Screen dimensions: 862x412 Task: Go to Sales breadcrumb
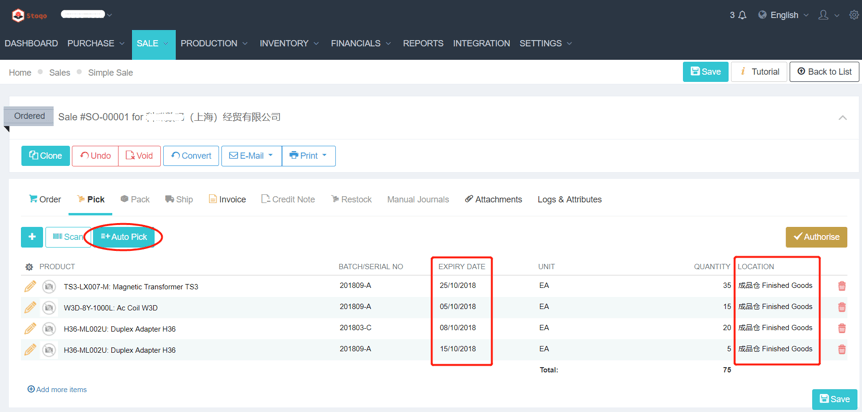[59, 73]
